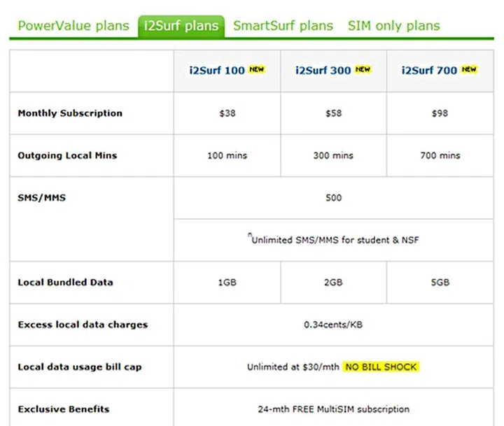Switch to the PowerValue plans tab
This screenshot has width=504, height=426.
click(x=73, y=27)
